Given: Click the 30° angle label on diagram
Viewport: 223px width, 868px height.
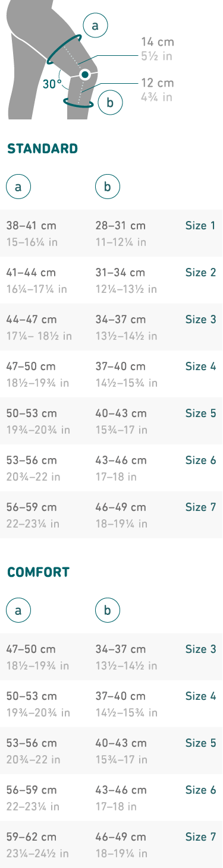Looking at the screenshot, I should (52, 84).
